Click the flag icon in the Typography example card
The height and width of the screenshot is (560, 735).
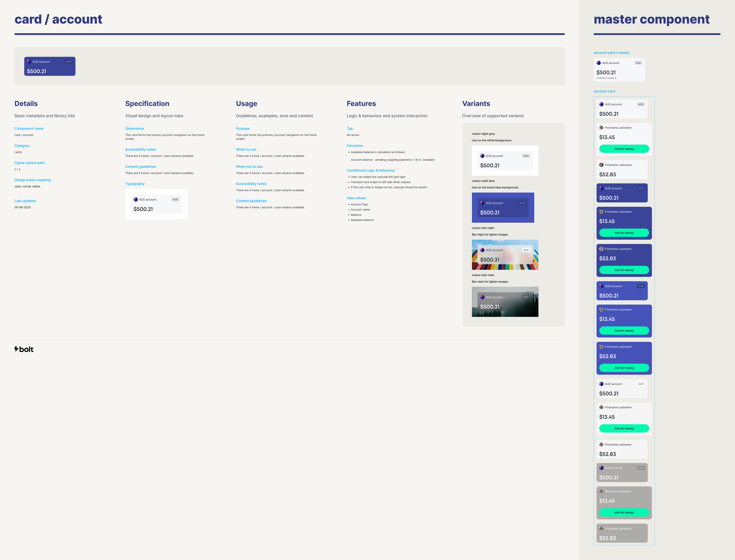(x=136, y=199)
